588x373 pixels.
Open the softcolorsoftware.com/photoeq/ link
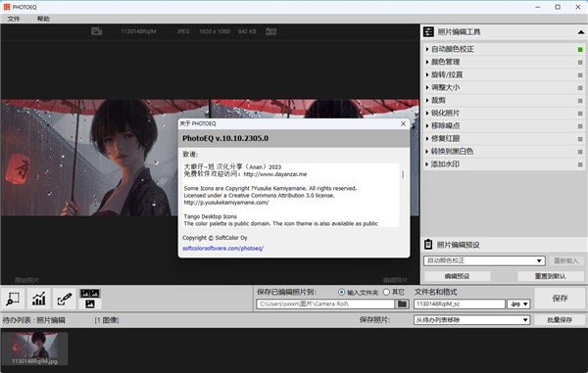point(222,249)
